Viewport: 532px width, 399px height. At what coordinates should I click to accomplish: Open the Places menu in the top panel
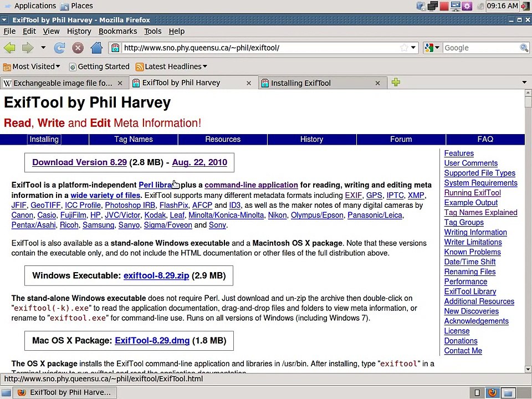[76, 6]
